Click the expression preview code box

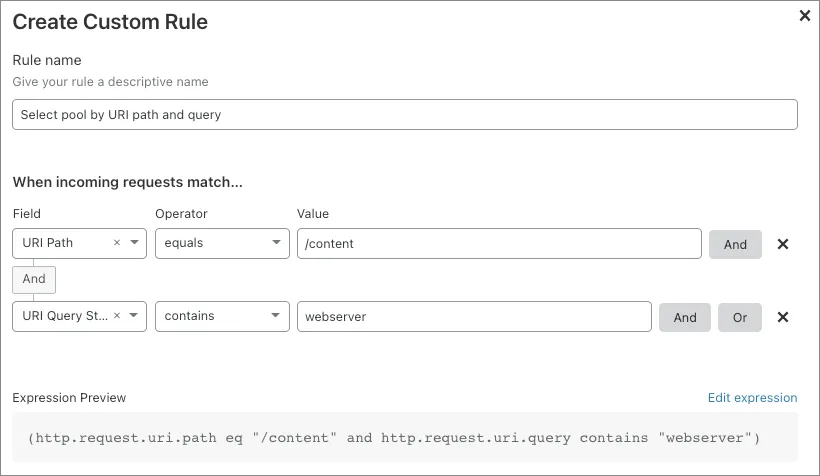point(405,438)
